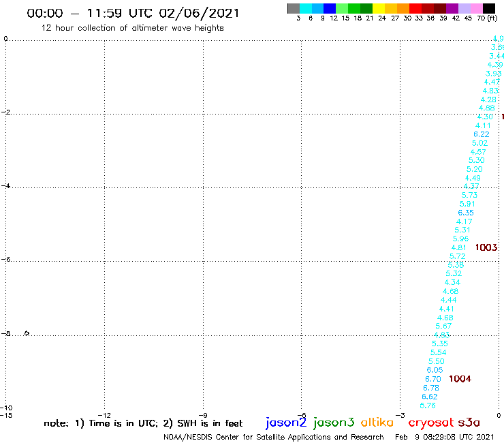Screen dimensions: 504x443
Task: Select the 4.41 reading
Action: (447, 309)
